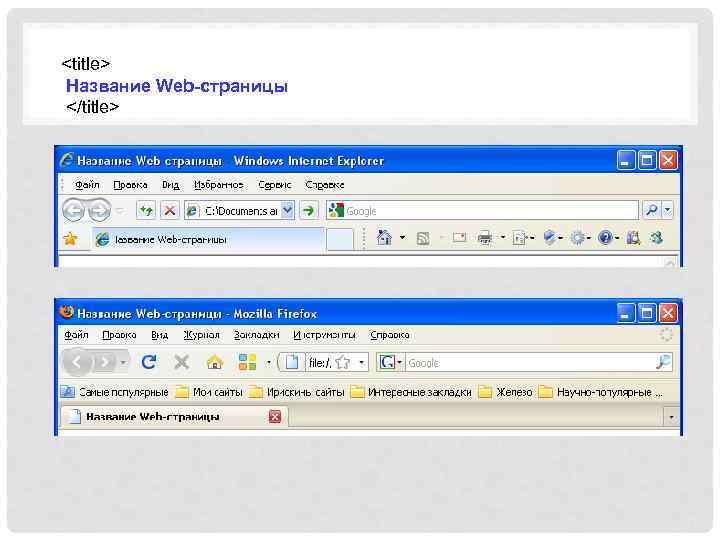Open Железо bookmark folder
This screenshot has height=540, width=720.
pos(506,392)
